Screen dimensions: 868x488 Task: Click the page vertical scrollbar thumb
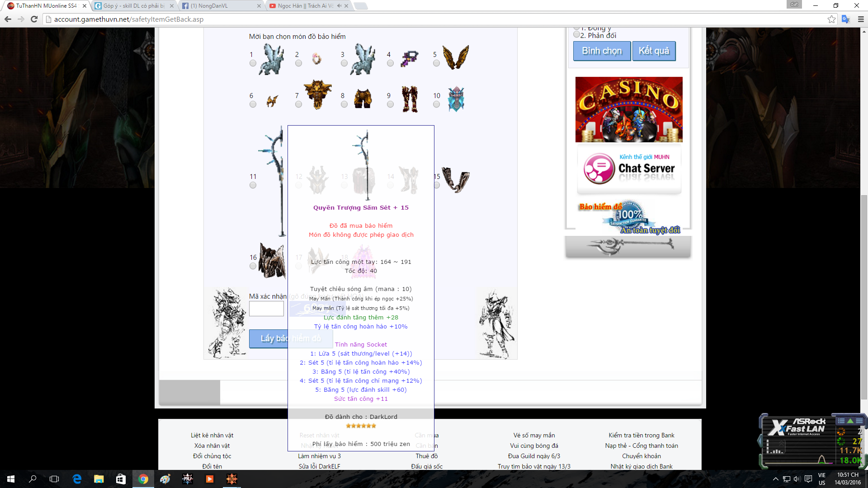[x=864, y=298]
